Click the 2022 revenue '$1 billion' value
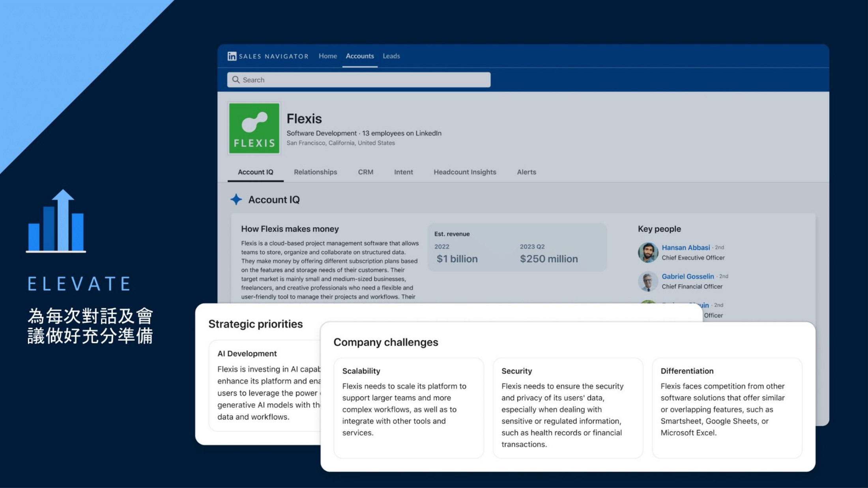Viewport: 868px width, 488px height. [x=457, y=259]
